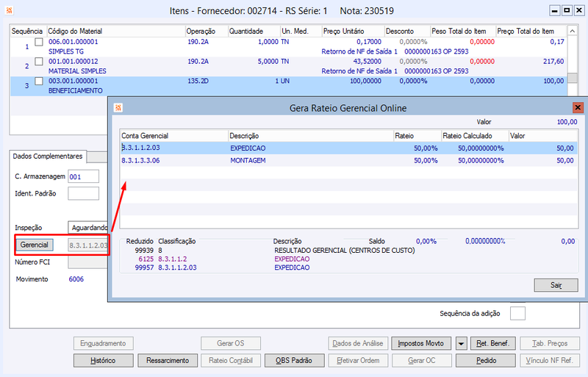Click the Sair button
Screen dimensions: 588x377
(x=556, y=285)
